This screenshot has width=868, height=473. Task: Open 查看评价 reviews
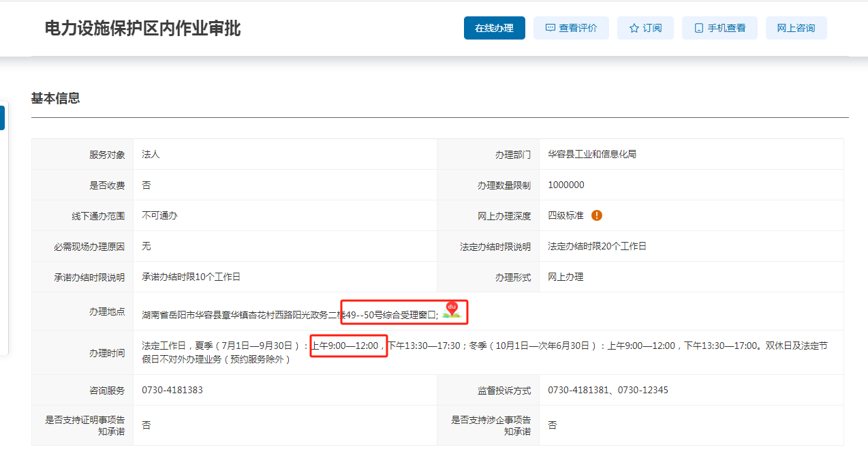[571, 28]
